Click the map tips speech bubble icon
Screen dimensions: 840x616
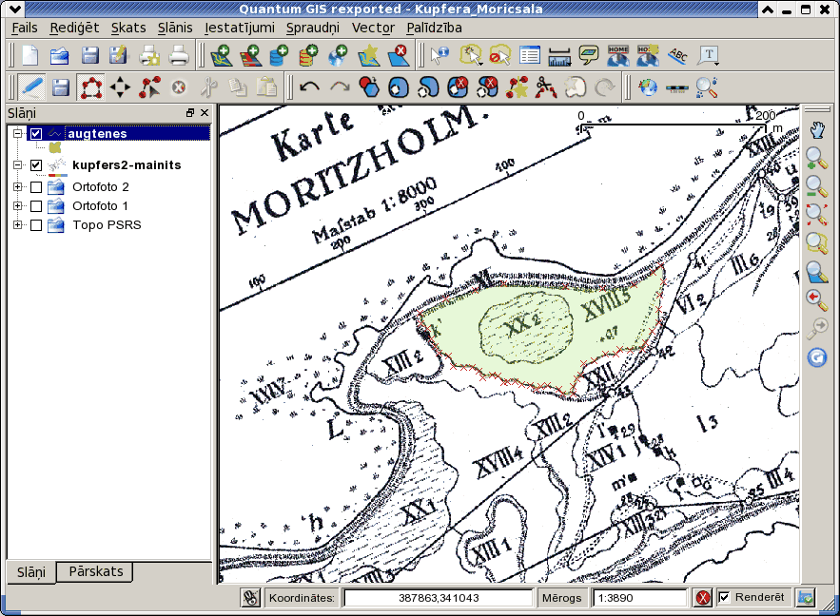589,55
